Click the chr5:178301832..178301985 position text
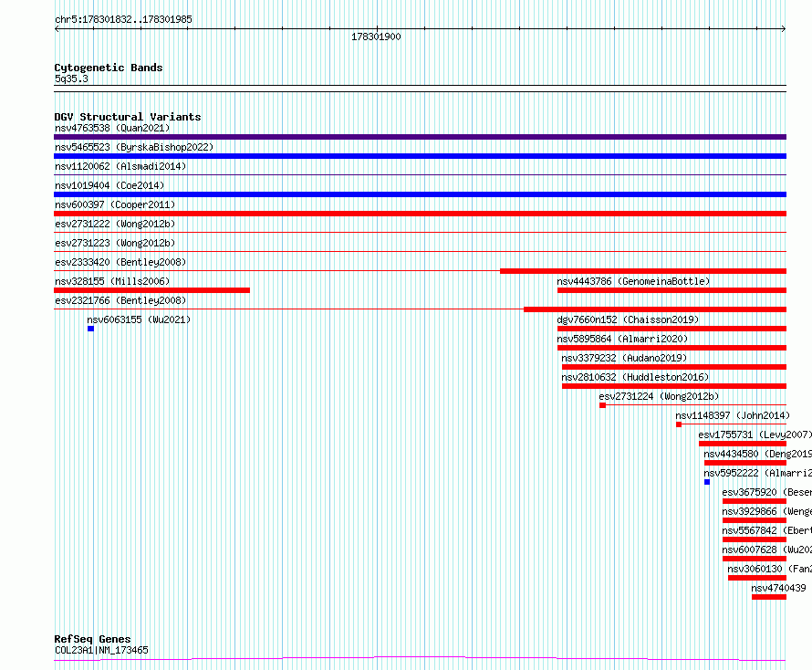 (123, 19)
